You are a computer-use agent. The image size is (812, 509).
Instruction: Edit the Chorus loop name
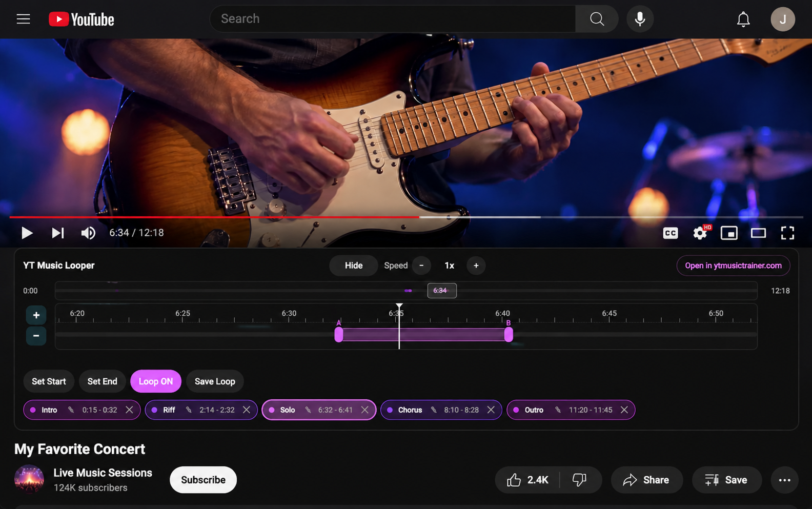click(434, 410)
